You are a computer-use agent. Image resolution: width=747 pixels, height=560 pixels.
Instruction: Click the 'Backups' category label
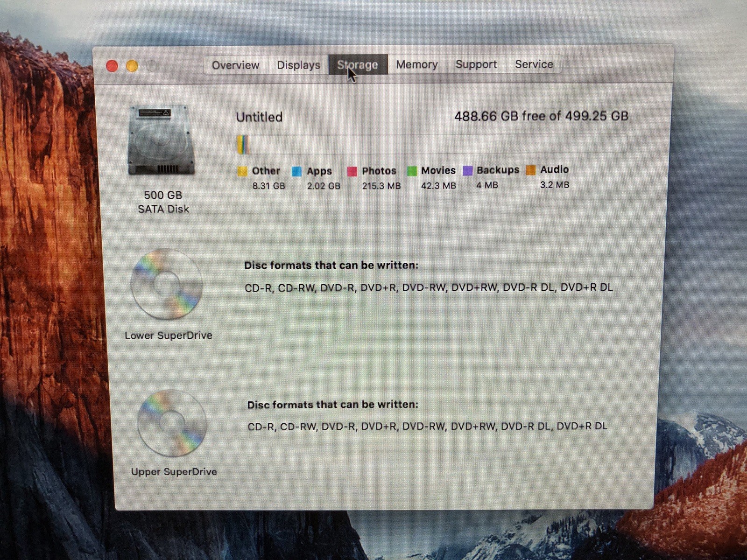click(x=498, y=170)
